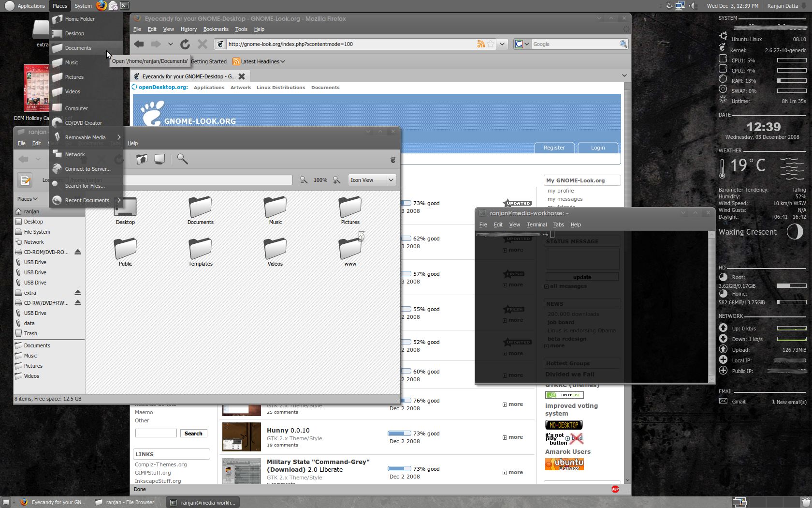Click Firefox URL address field

point(351,44)
